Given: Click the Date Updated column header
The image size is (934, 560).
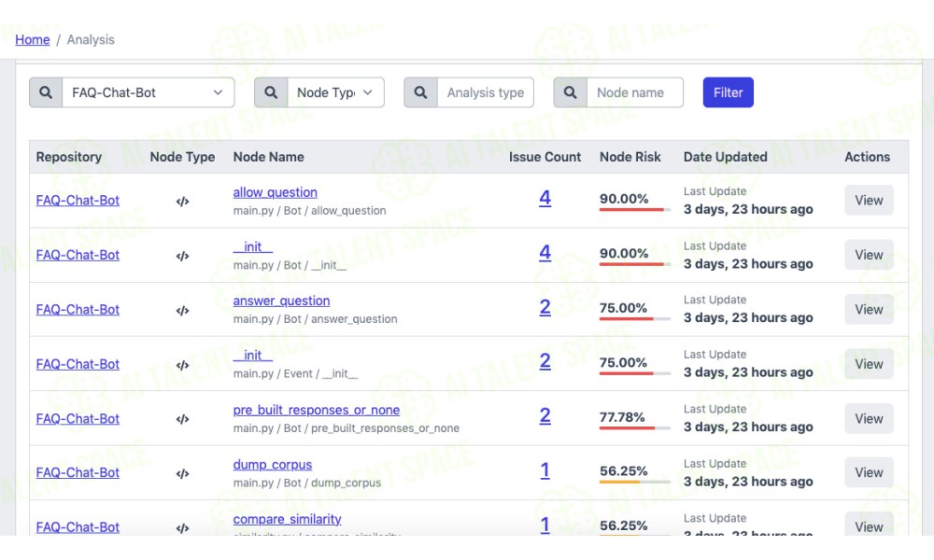Looking at the screenshot, I should tap(725, 157).
